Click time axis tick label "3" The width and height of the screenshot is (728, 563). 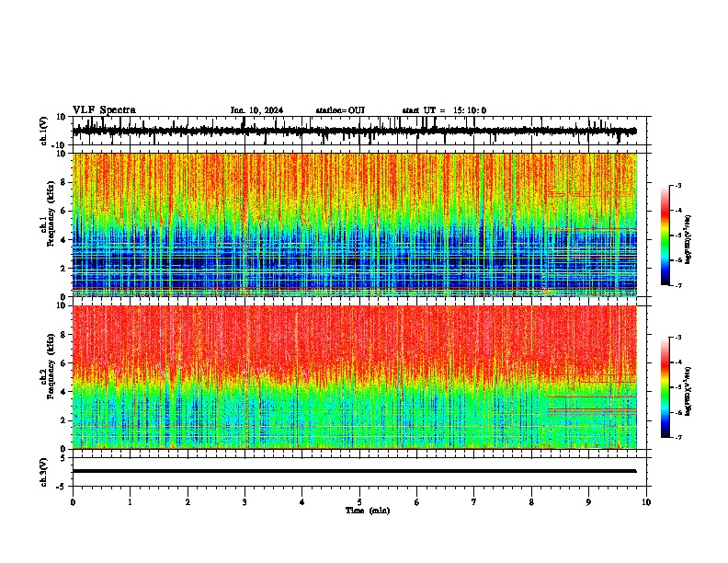click(245, 502)
